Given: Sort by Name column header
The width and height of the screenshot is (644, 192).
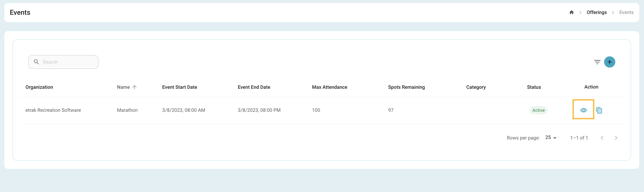Looking at the screenshot, I should (123, 87).
